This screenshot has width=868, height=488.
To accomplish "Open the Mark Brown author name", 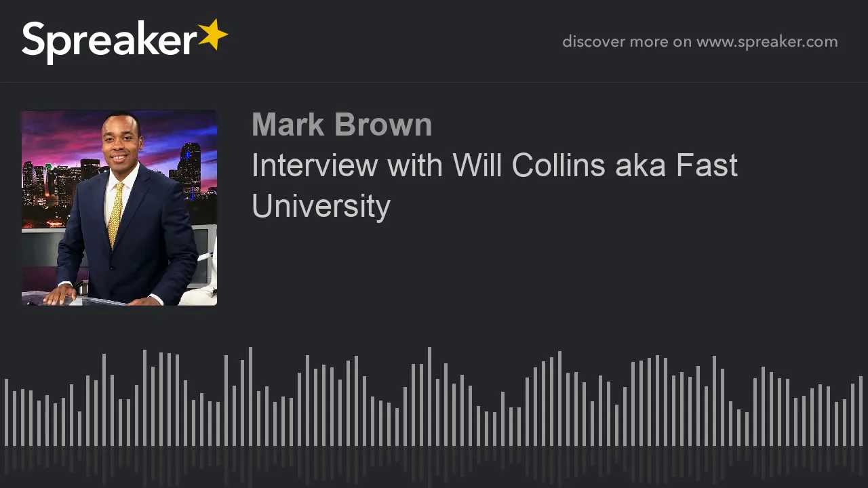I will tap(342, 125).
